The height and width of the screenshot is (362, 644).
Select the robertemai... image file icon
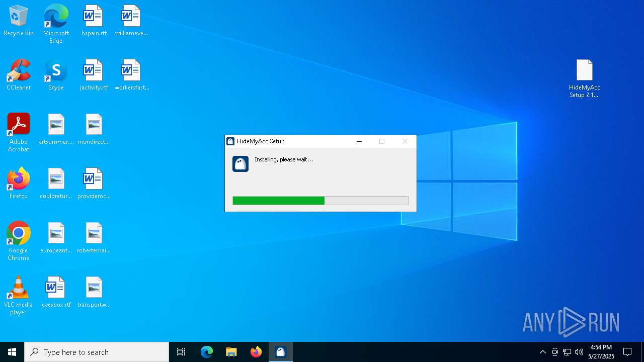(94, 238)
